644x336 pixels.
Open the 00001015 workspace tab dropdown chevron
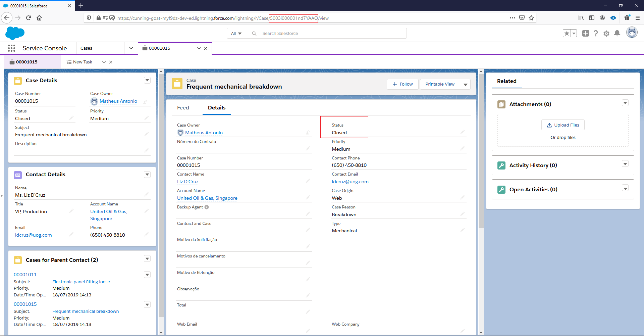pyautogui.click(x=199, y=48)
